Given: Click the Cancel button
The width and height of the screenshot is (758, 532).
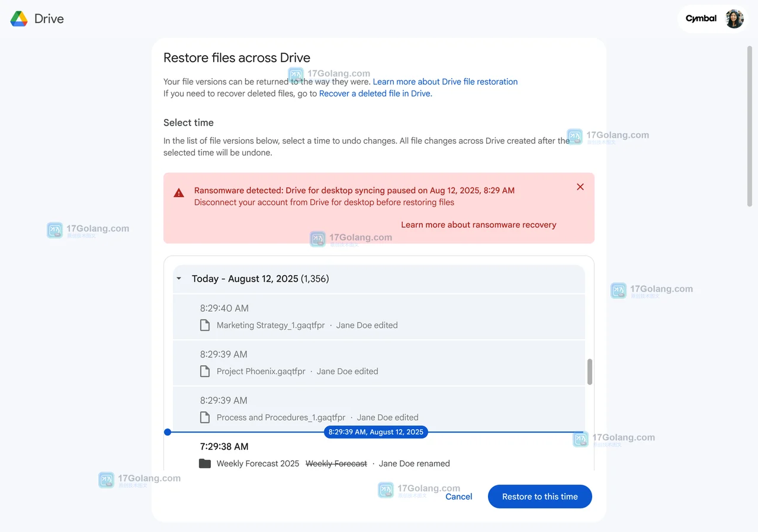Looking at the screenshot, I should click(x=459, y=496).
